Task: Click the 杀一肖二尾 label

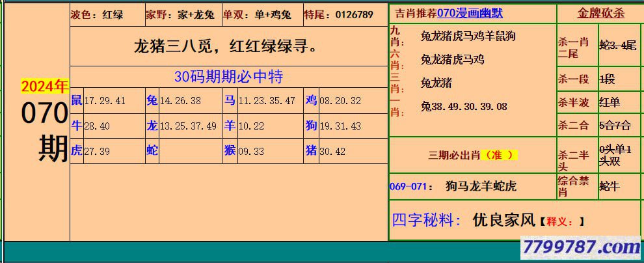Action: [x=573, y=48]
